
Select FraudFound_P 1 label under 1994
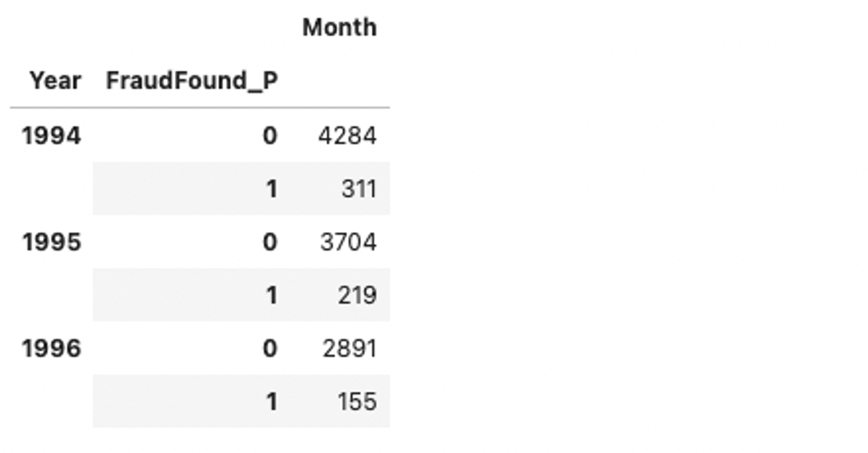pyautogui.click(x=271, y=189)
